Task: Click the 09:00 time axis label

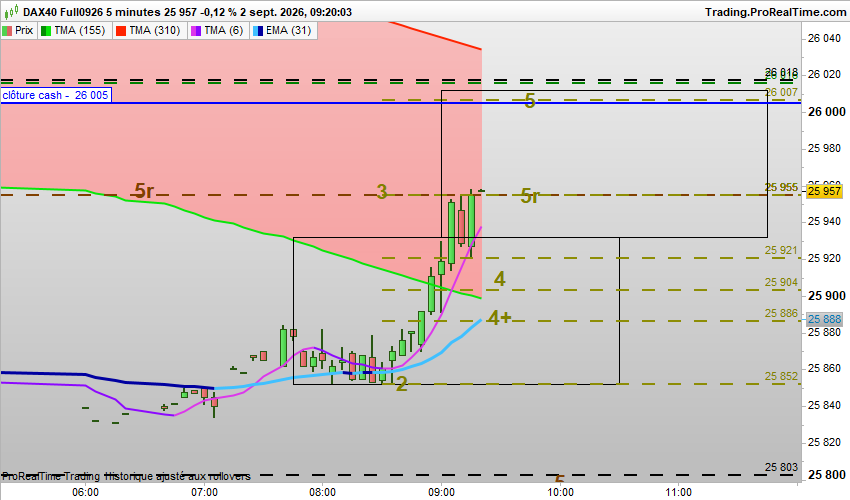Action: click(x=441, y=492)
